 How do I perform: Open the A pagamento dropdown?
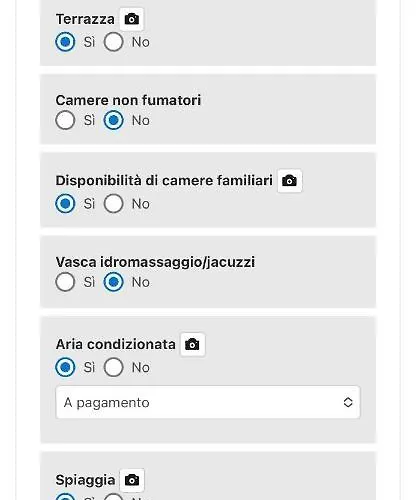coord(208,402)
